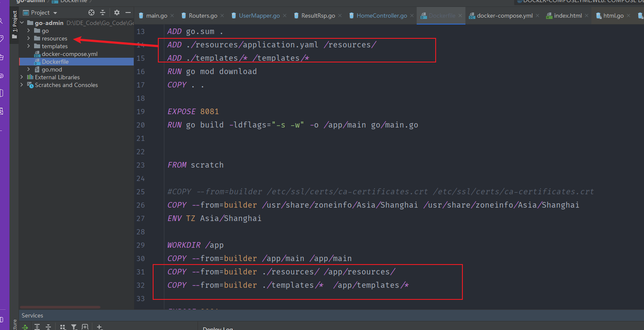
Task: Click the Services panel title
Action: pyautogui.click(x=32, y=315)
